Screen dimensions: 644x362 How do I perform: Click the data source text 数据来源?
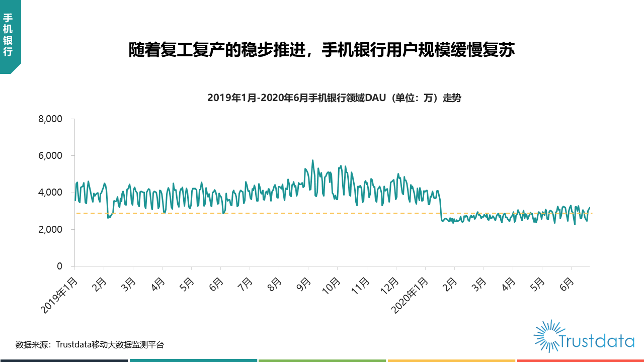[90, 345]
